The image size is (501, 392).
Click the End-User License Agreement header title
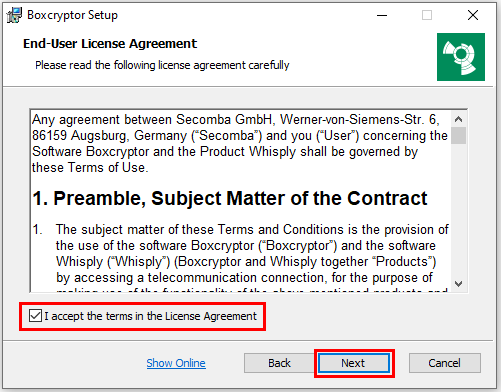tap(110, 44)
